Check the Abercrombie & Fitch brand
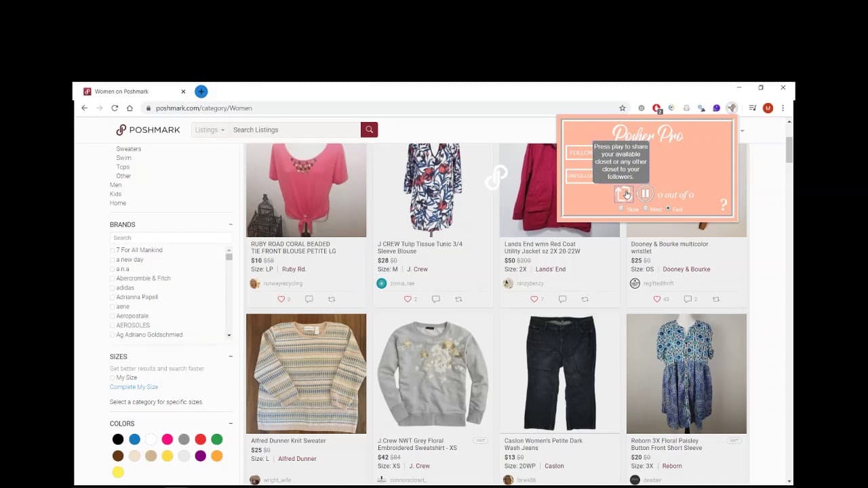The width and height of the screenshot is (868, 488). (x=113, y=279)
